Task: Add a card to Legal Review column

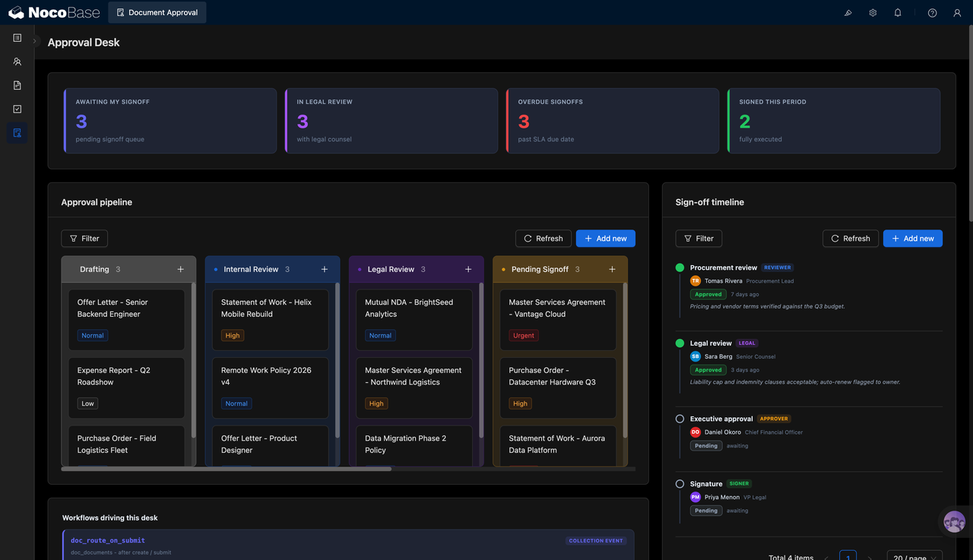Action: coord(468,269)
